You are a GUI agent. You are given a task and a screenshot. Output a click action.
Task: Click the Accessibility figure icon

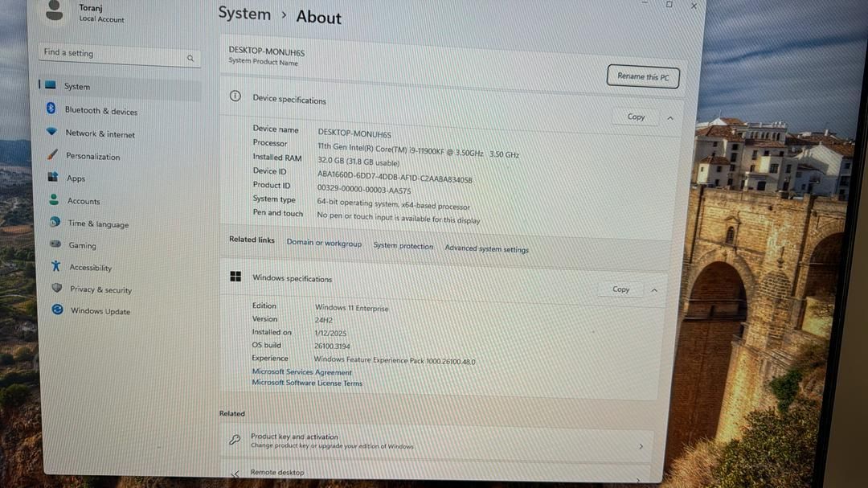[56, 266]
